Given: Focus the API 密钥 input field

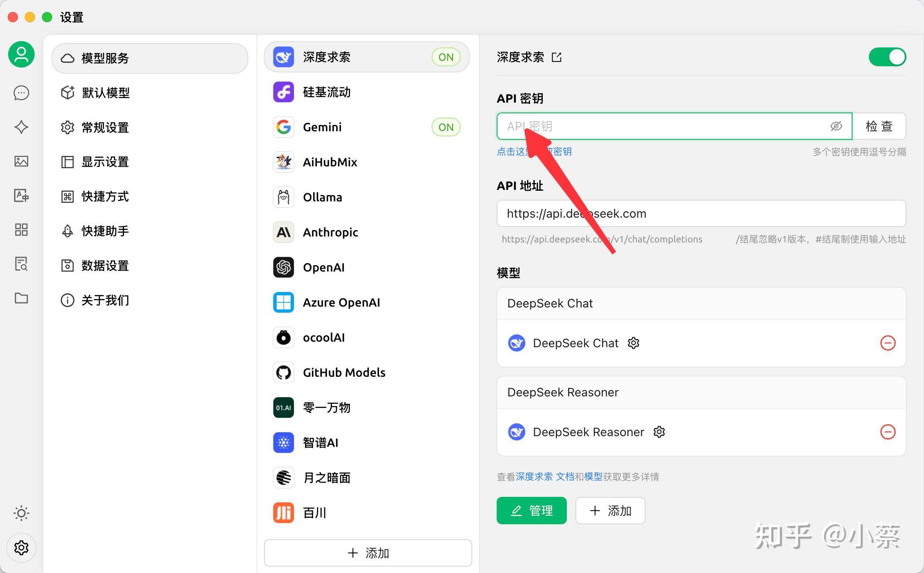Looking at the screenshot, I should (x=675, y=126).
